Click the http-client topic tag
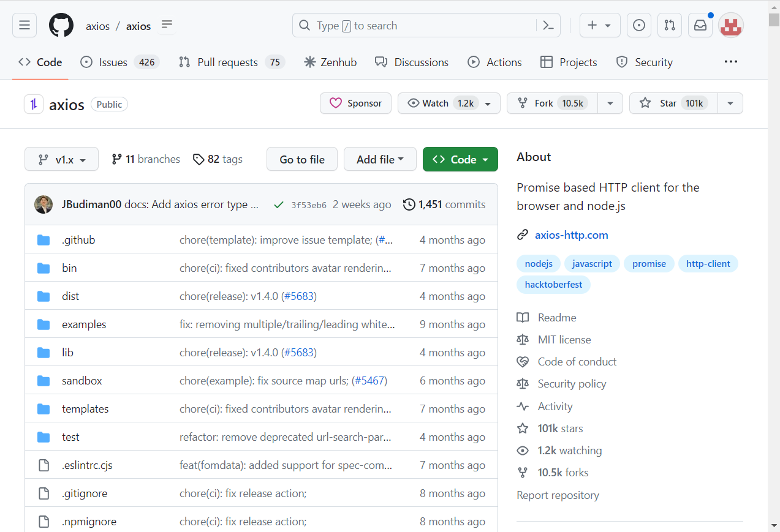The image size is (780, 532). (x=708, y=264)
